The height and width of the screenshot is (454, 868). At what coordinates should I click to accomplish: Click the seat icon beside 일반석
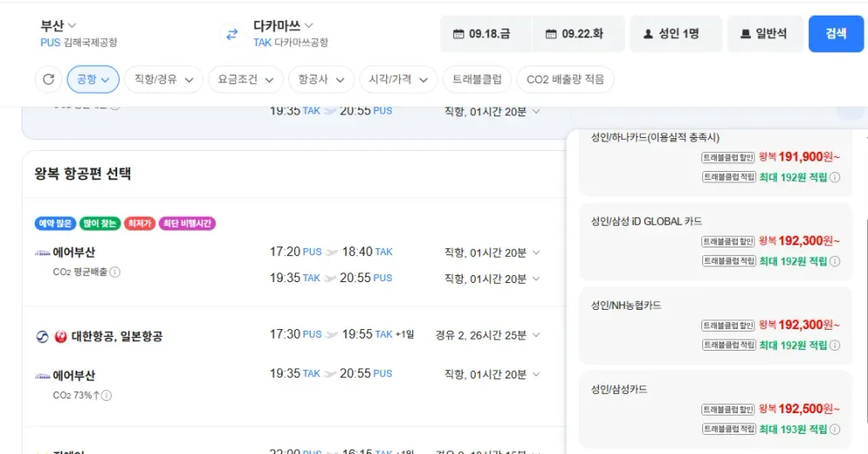click(746, 34)
